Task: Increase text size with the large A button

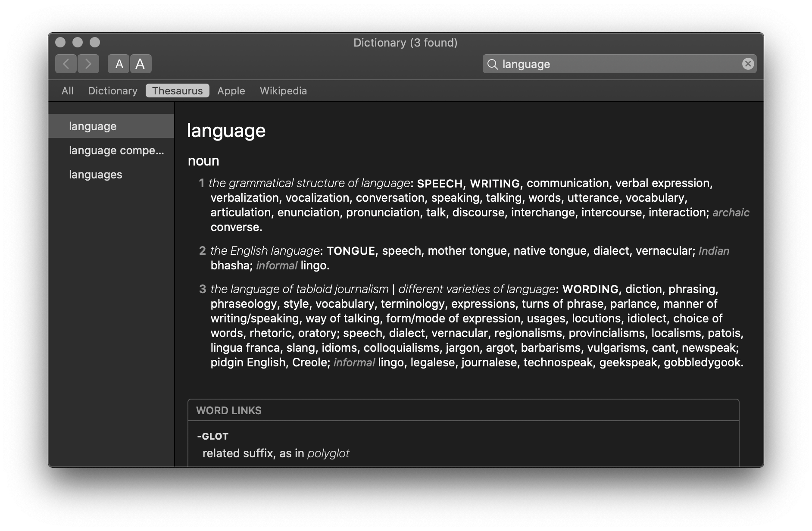Action: coord(141,63)
